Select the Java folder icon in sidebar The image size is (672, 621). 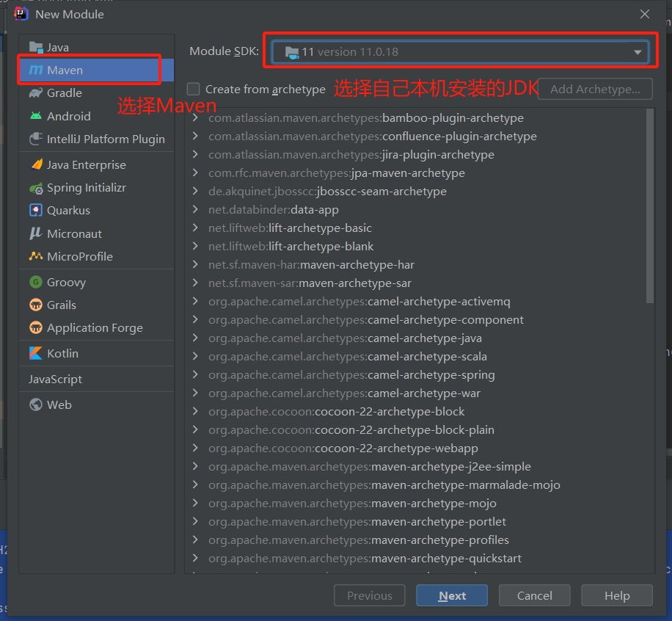tap(36, 47)
